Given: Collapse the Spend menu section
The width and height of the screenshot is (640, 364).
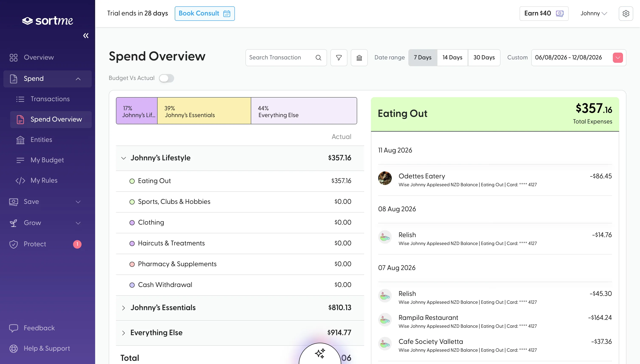Looking at the screenshot, I should point(78,79).
